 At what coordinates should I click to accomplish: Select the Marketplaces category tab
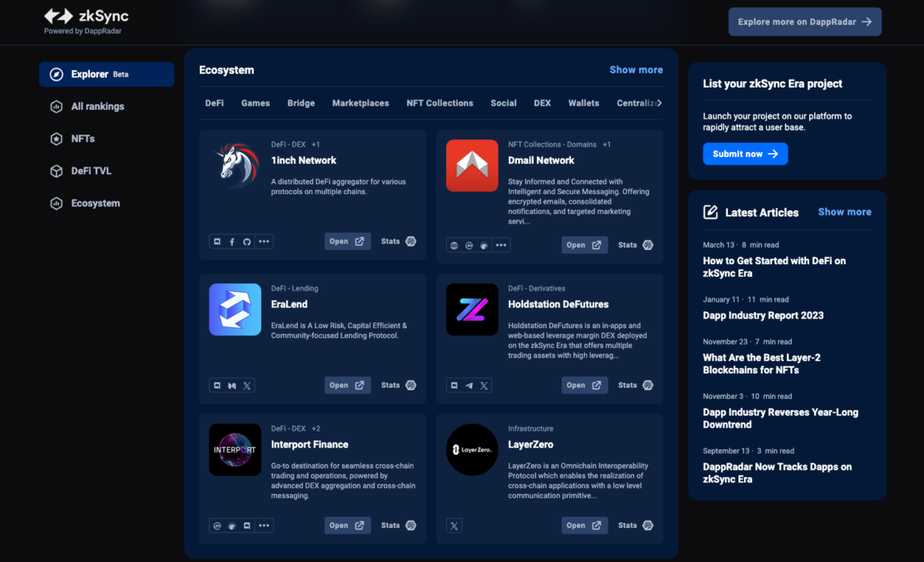coord(360,103)
